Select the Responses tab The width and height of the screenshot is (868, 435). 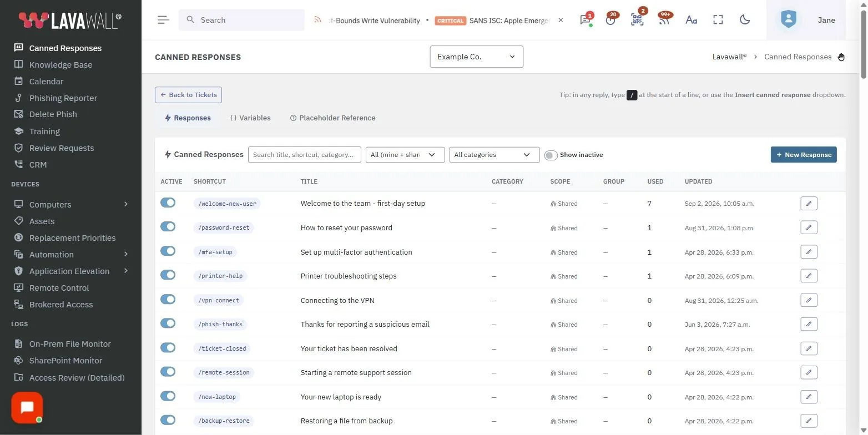click(188, 118)
